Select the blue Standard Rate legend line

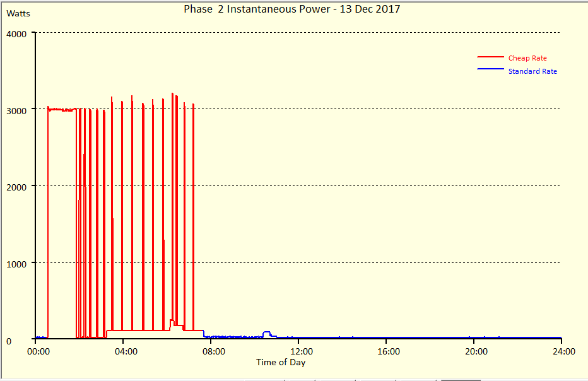pos(490,69)
